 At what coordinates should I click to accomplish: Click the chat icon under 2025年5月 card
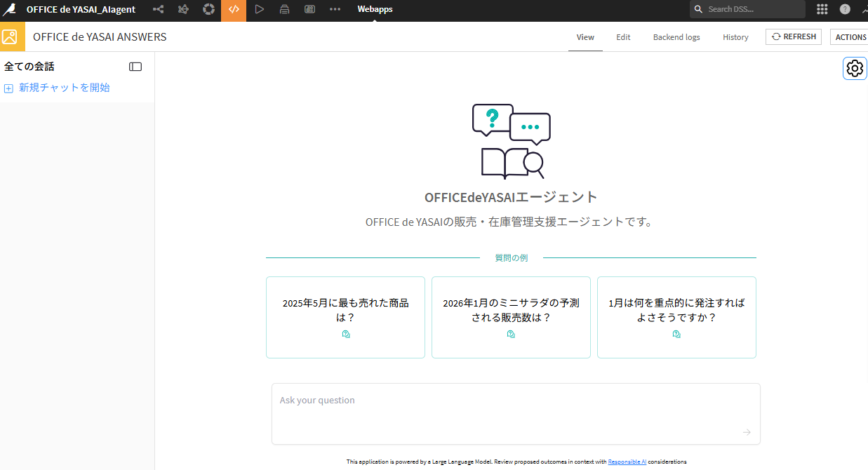(346, 335)
